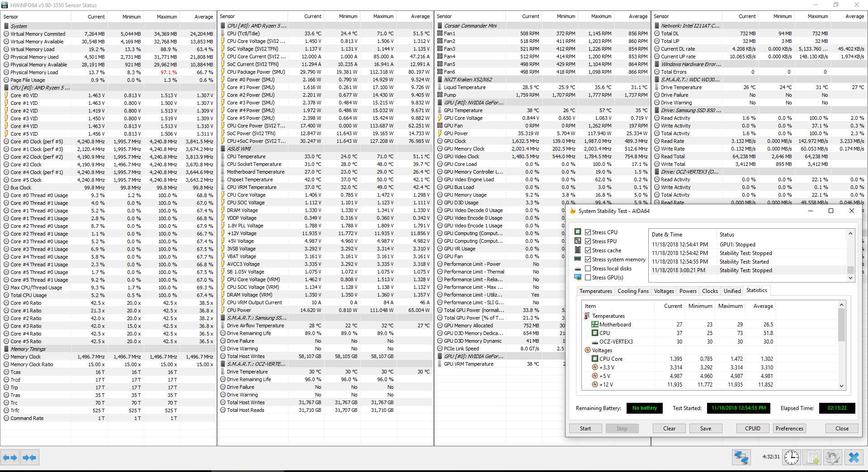
Task: Click the thermometer icon beside CPU (Tctl/Tdie)
Action: tap(223, 33)
